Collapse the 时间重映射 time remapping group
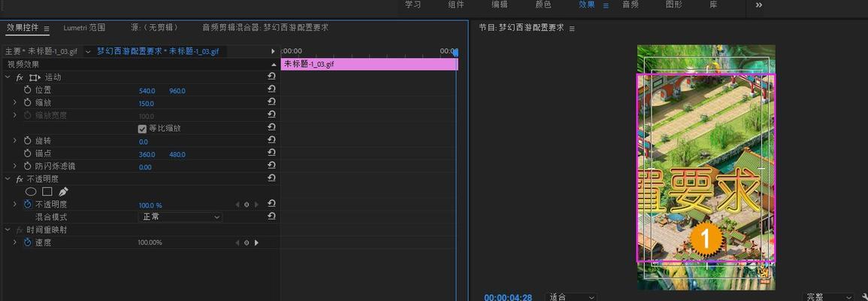868x301 pixels. pyautogui.click(x=8, y=230)
